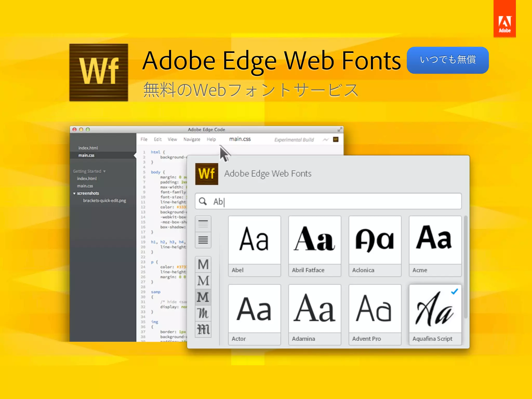This screenshot has height=399, width=532.
Task: Select the Abel font thumbnail
Action: click(254, 246)
